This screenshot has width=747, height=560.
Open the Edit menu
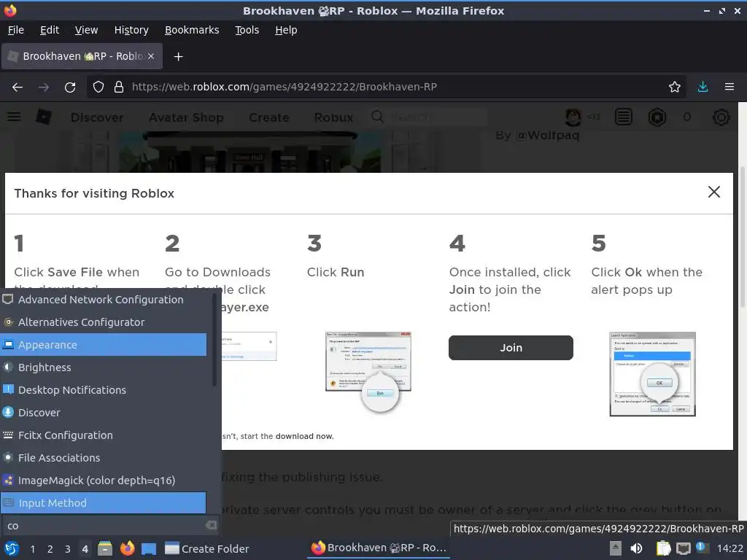50,30
